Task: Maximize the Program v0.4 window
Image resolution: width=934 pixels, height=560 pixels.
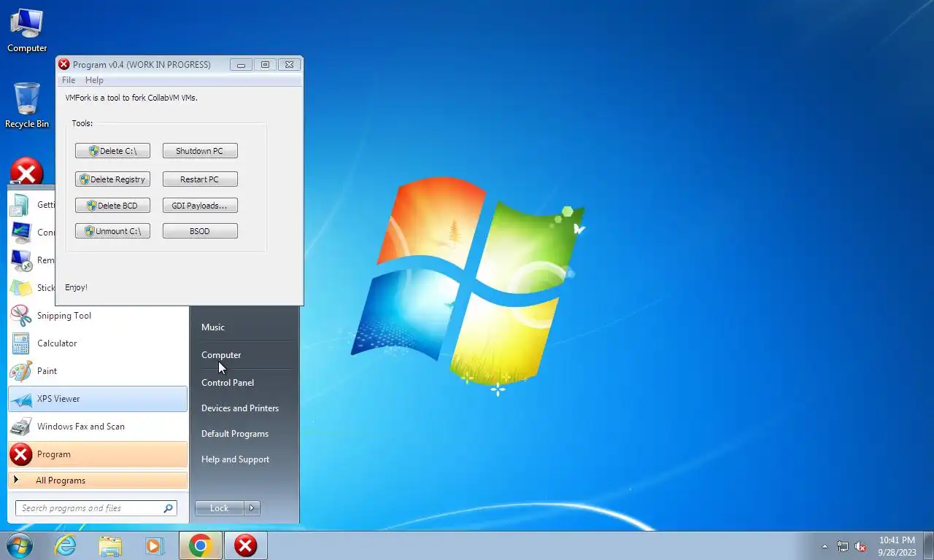Action: click(265, 64)
